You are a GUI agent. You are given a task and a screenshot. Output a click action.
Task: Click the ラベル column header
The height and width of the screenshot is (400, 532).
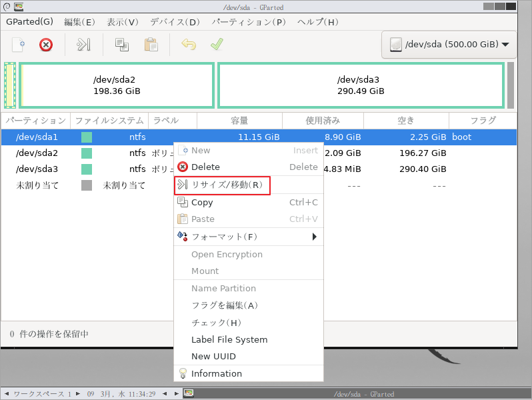pyautogui.click(x=173, y=121)
